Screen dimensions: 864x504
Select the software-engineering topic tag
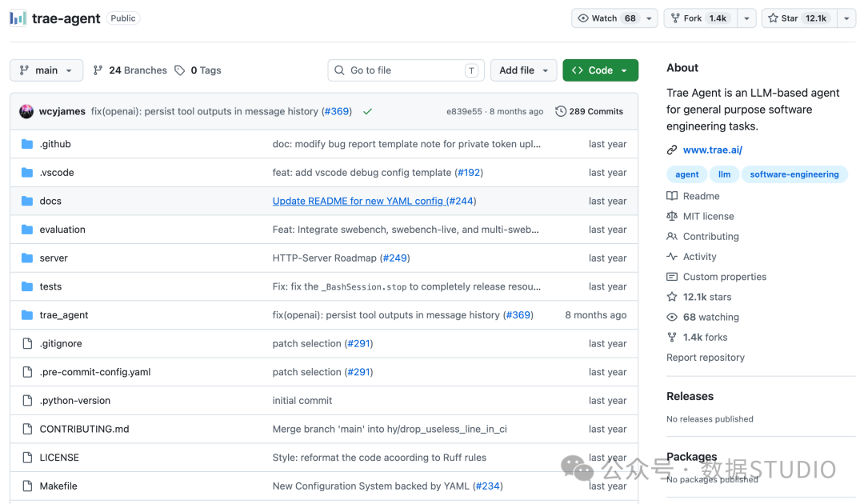794,174
